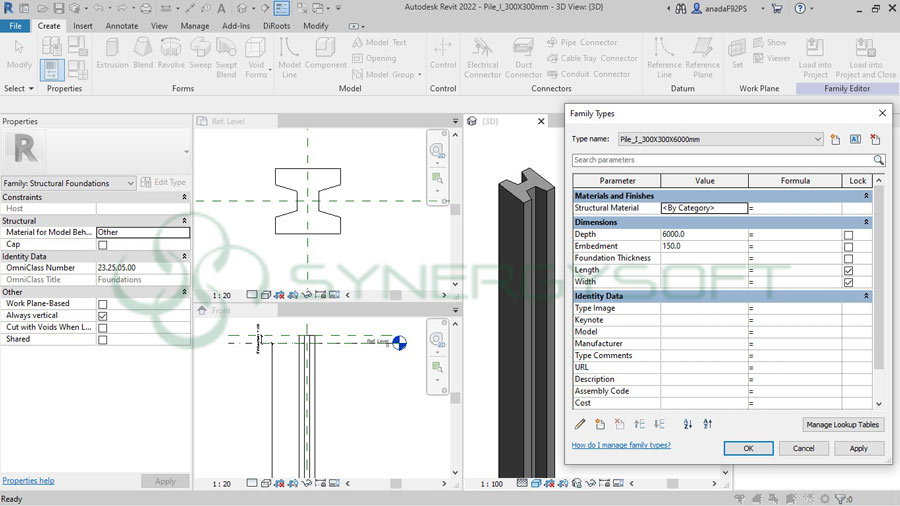Click the New Type icon beside Type name
The height and width of the screenshot is (506, 900).
835,140
